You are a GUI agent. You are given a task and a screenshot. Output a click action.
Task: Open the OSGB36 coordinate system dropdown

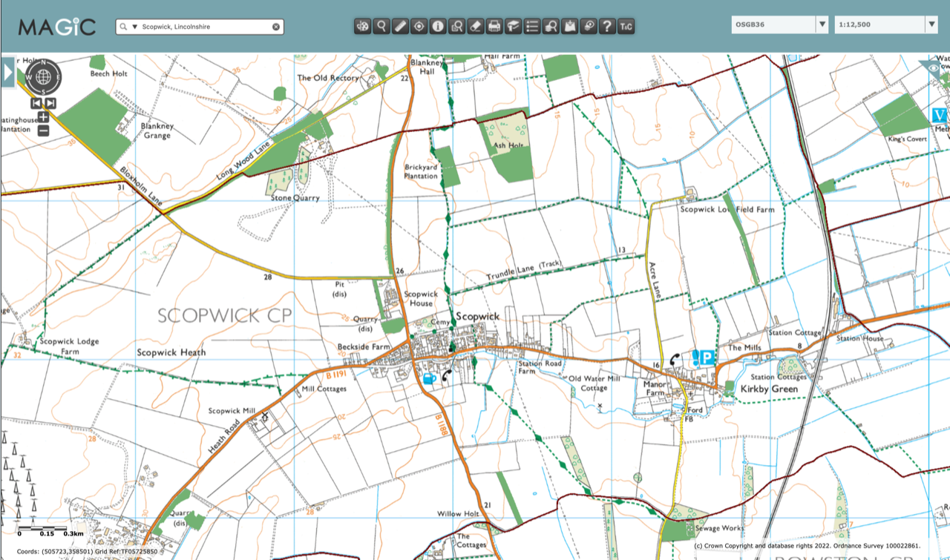[822, 24]
